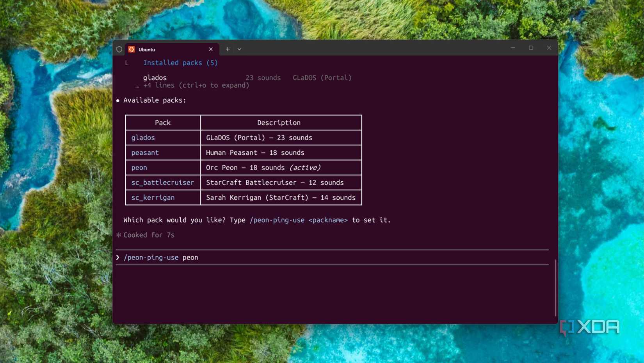Screen dimensions: 644x363
Task: Click the '/peon-ping-use <packname>' command hint
Action: click(299, 220)
